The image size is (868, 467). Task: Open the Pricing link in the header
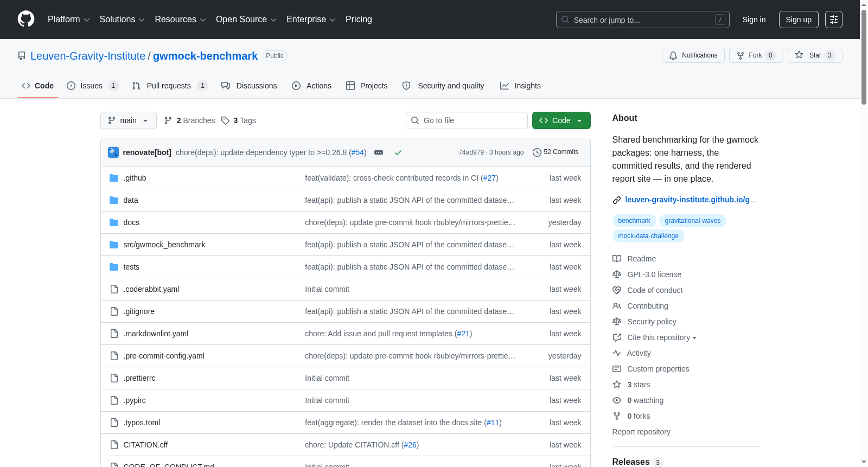359,20
